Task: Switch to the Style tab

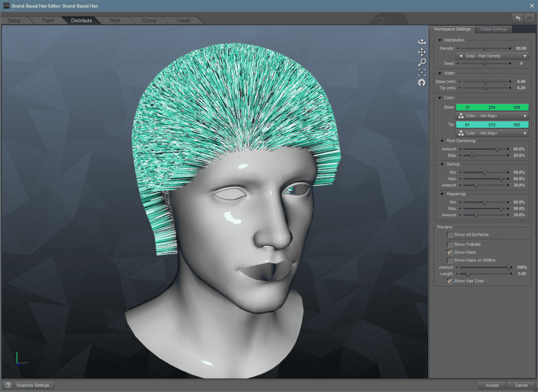Action: click(115, 20)
